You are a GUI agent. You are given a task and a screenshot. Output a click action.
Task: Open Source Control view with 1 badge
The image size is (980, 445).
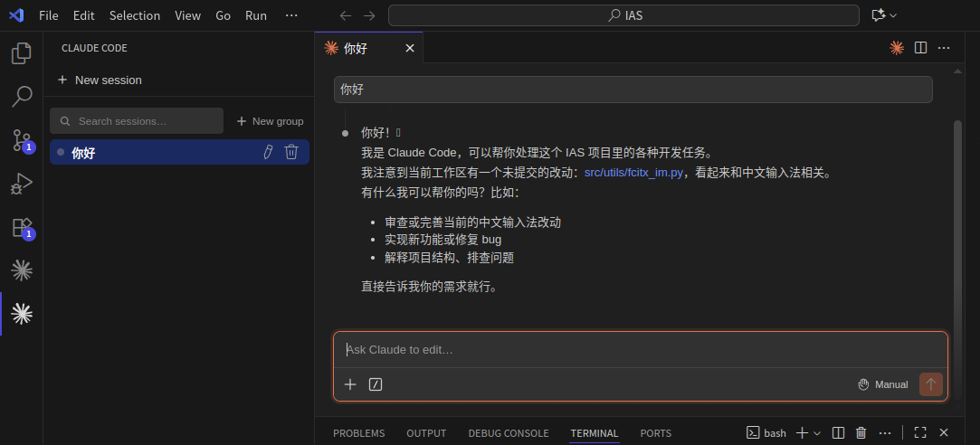tap(21, 140)
